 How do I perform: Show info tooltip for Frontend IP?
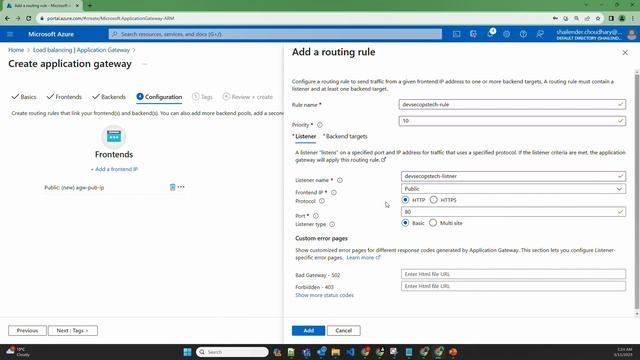[x=333, y=192]
